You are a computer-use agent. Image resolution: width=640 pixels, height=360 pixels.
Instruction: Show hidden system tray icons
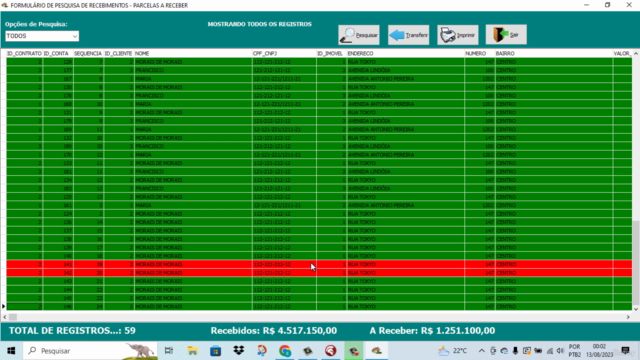click(x=482, y=351)
